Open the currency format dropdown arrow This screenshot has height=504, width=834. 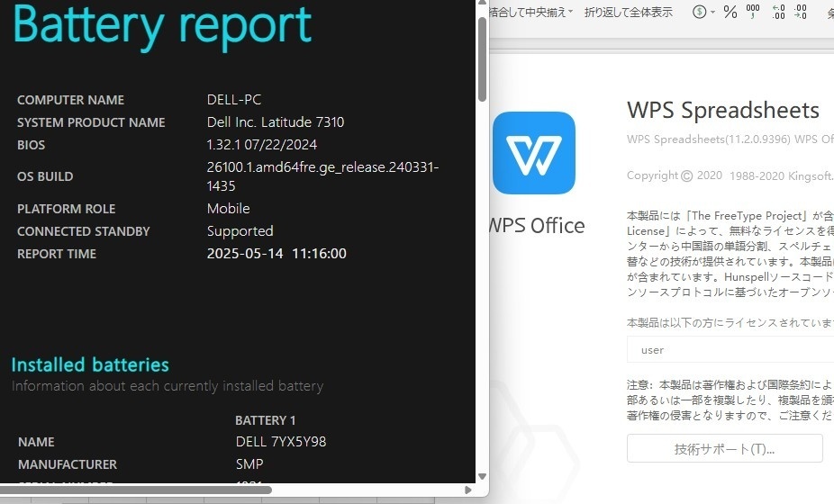(x=712, y=13)
